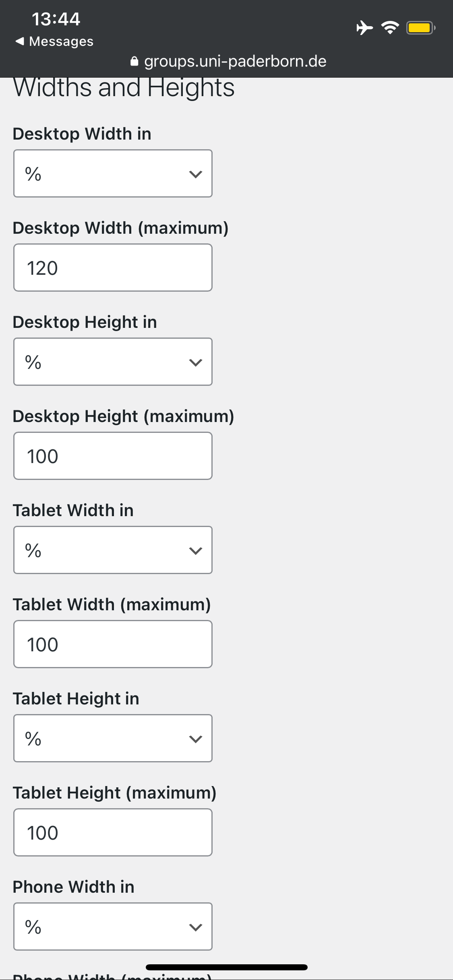Tap the groups.uni-paderborn.de address bar

pyautogui.click(x=235, y=61)
